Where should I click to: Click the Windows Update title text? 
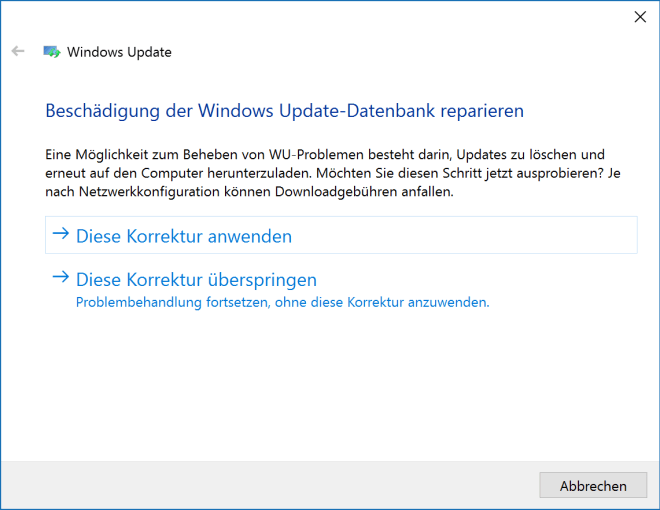coord(119,52)
